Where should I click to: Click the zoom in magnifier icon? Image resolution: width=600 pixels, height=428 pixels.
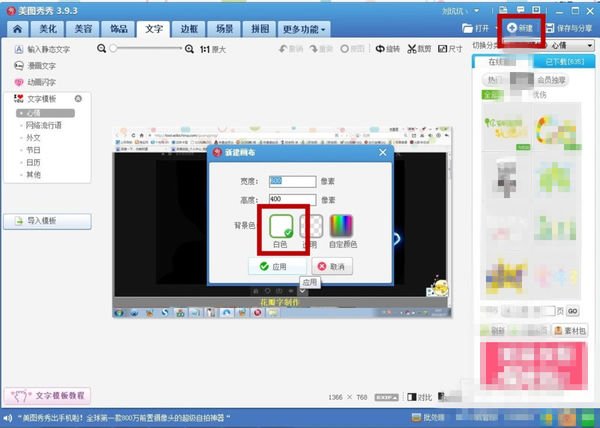(x=189, y=49)
